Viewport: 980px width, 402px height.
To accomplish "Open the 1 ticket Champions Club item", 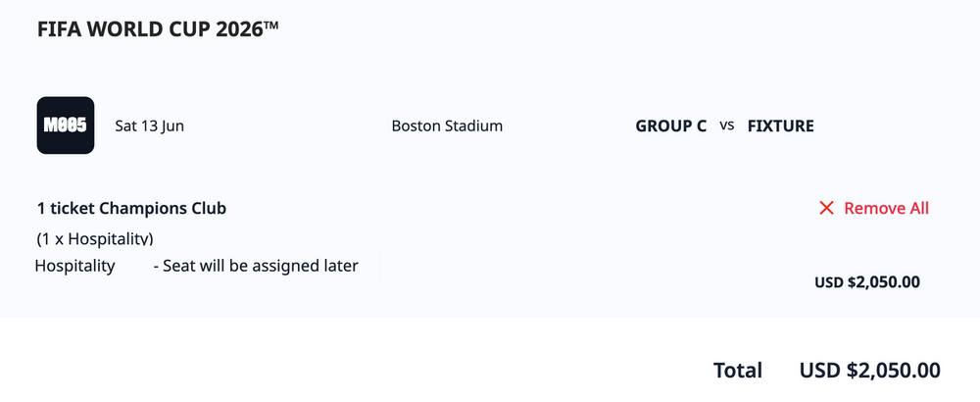I will point(132,208).
